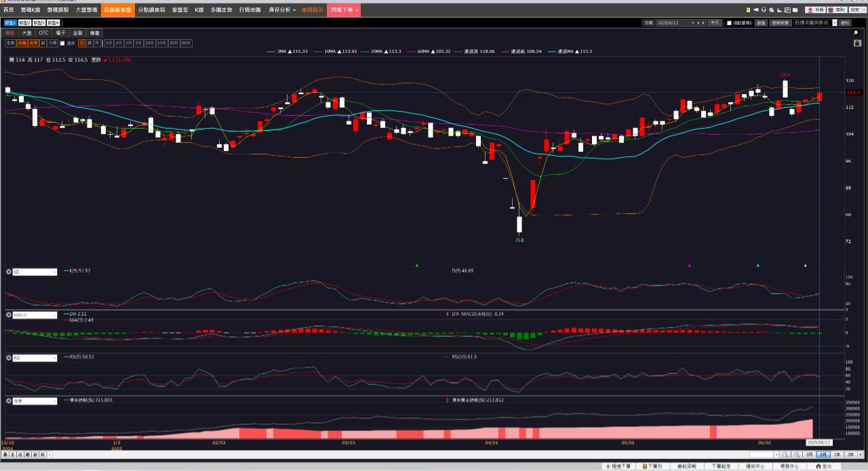The width and height of the screenshot is (868, 471).
Task: Select the 週 weekly period toggle
Action: click(90, 43)
